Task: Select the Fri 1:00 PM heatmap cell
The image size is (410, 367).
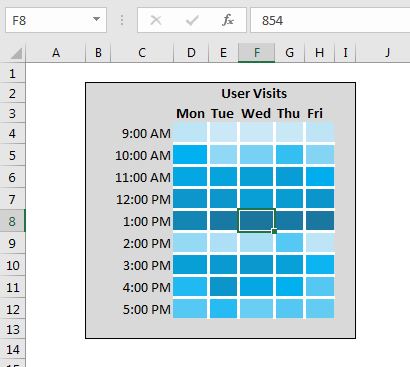Action: (320, 221)
